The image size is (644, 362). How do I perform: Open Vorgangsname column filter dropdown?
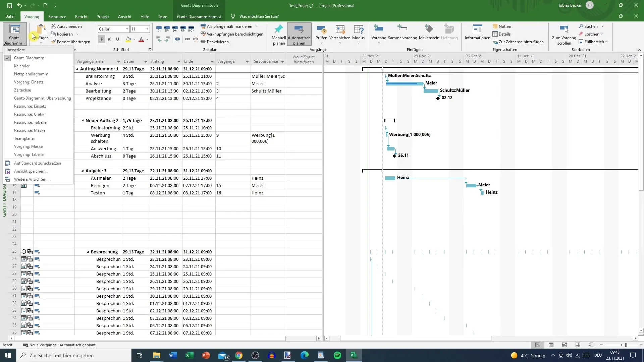click(118, 62)
